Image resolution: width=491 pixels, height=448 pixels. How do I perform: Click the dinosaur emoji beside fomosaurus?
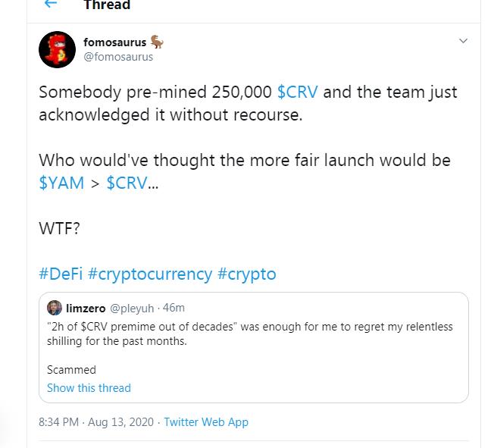pos(157,42)
